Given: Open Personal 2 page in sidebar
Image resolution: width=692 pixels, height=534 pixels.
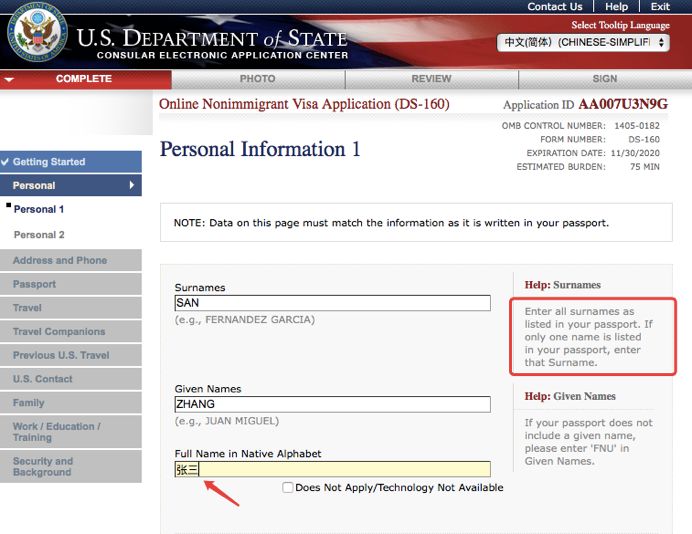Looking at the screenshot, I should click(39, 235).
